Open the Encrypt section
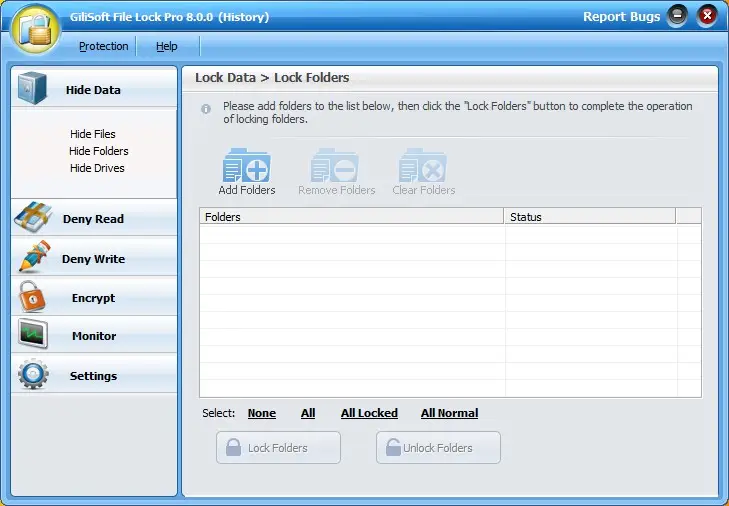 (x=94, y=297)
